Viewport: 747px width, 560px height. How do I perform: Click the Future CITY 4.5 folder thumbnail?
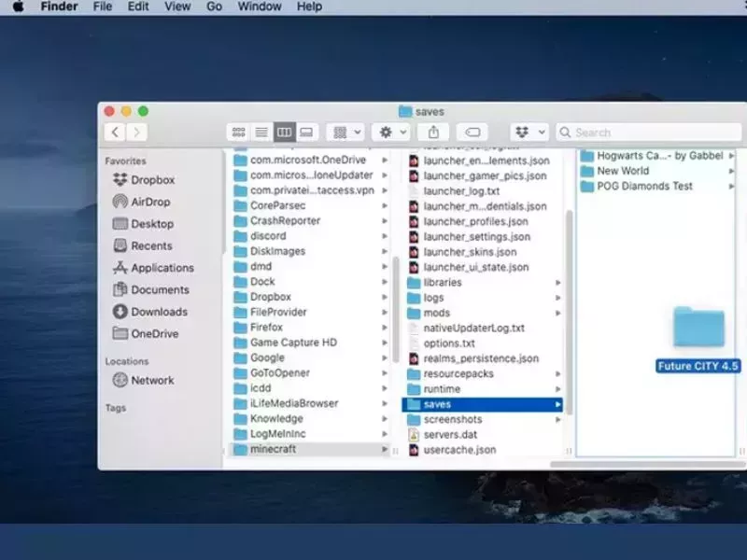coord(698,328)
